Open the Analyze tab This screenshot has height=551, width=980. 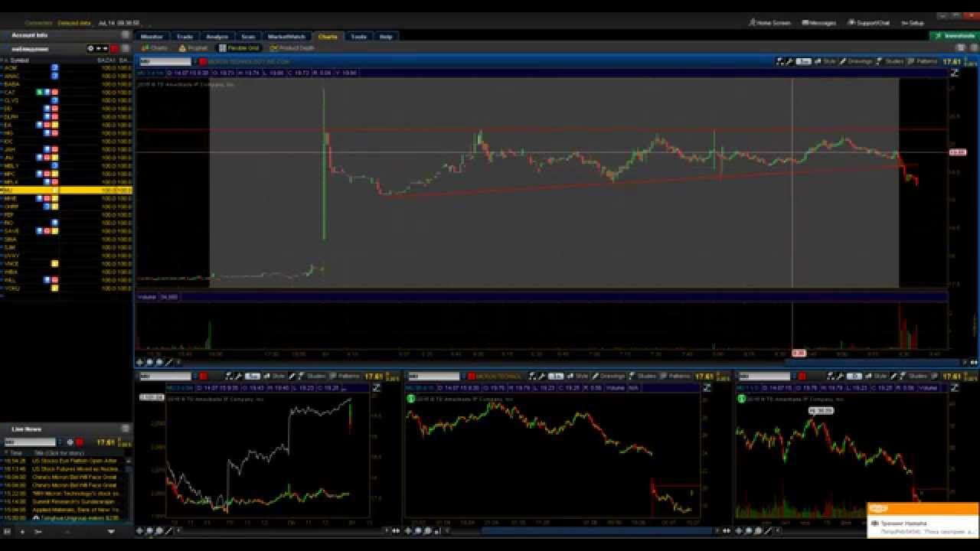point(217,36)
